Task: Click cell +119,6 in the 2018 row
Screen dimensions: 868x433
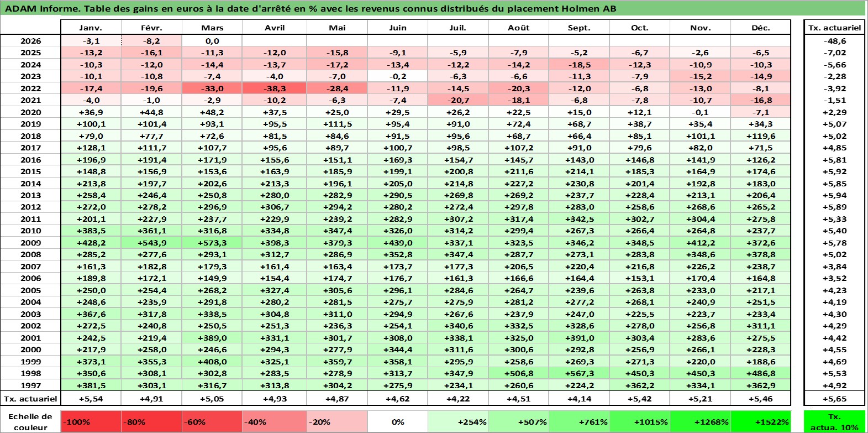Action: click(761, 136)
